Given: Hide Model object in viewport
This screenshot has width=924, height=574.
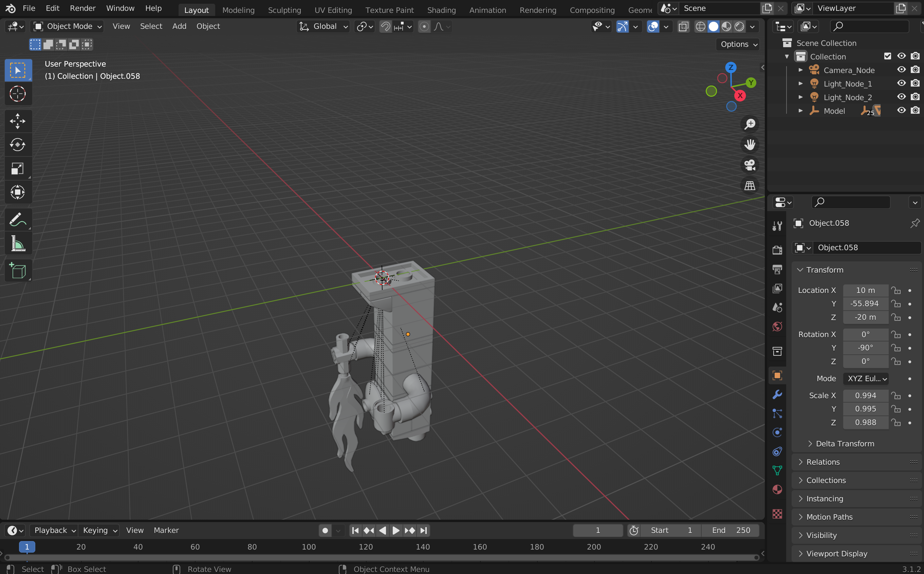Looking at the screenshot, I should click(901, 110).
